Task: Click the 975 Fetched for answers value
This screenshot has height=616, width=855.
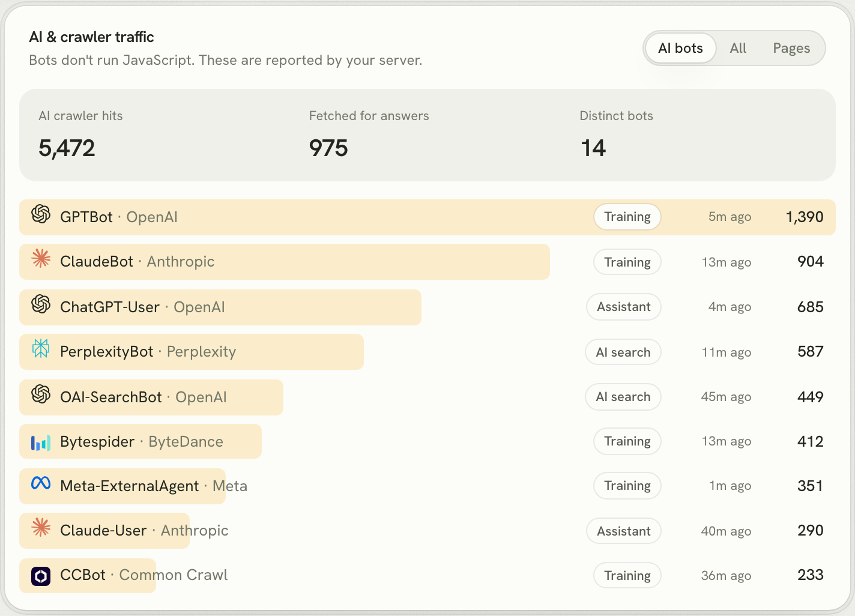Action: 328,148
